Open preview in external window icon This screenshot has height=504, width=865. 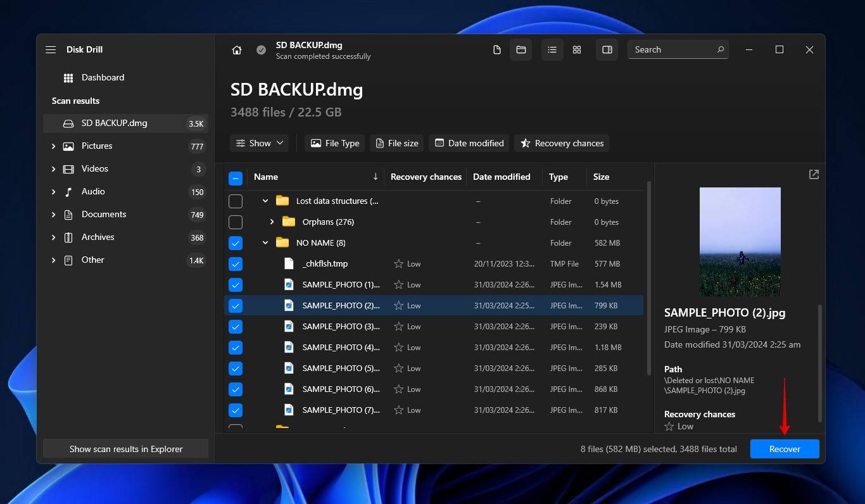pos(814,174)
